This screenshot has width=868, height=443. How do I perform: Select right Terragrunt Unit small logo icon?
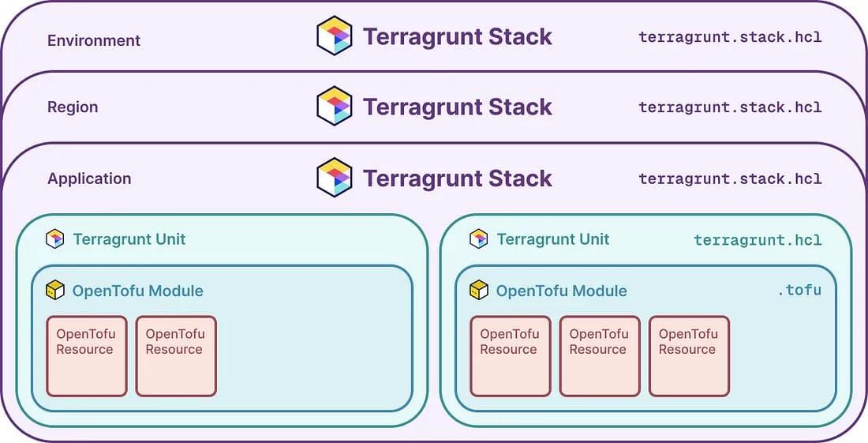[479, 239]
